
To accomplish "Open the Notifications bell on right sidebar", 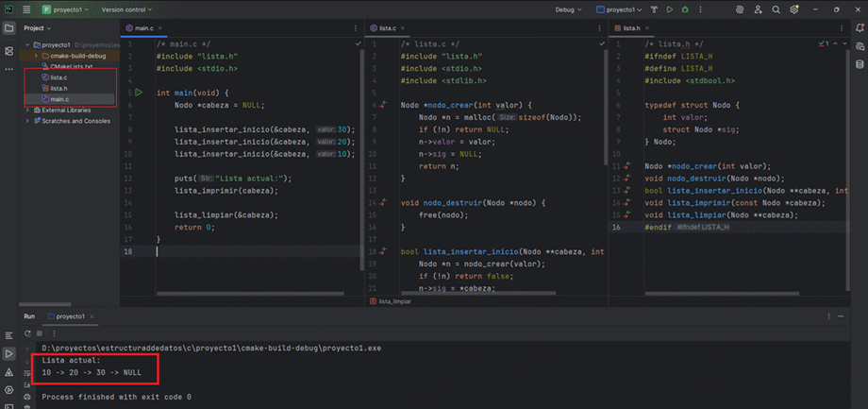I will pyautogui.click(x=860, y=29).
